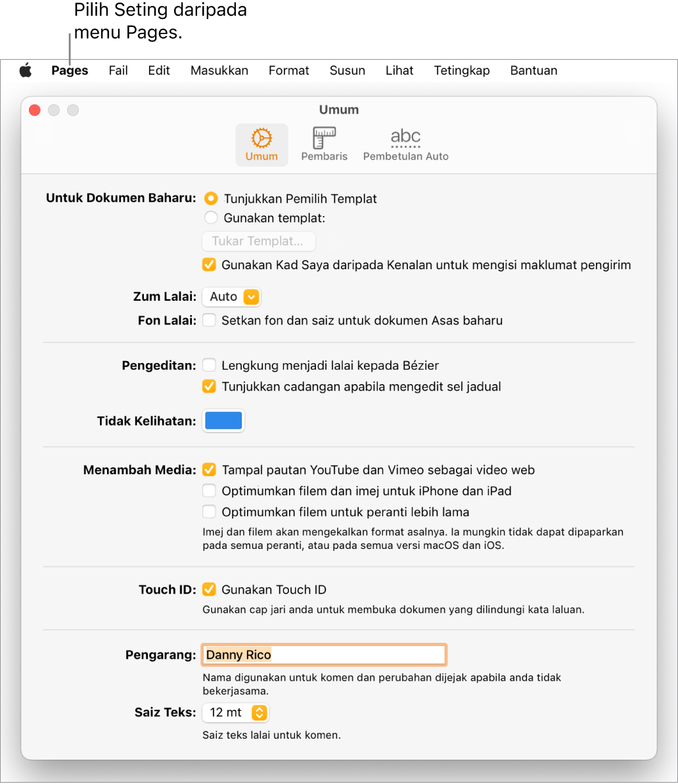This screenshot has height=784, width=678.
Task: Open the Pembaris ruler icon pane
Action: pyautogui.click(x=324, y=144)
